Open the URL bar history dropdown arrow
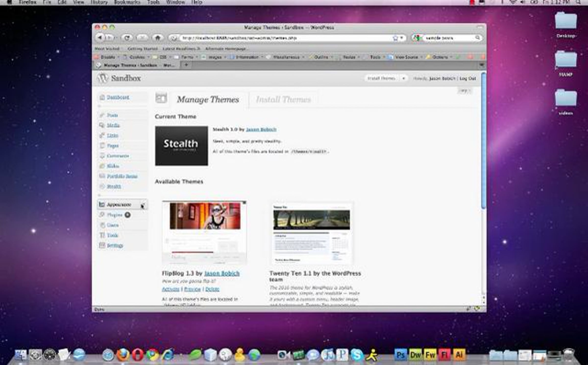The image size is (588, 365). (402, 38)
